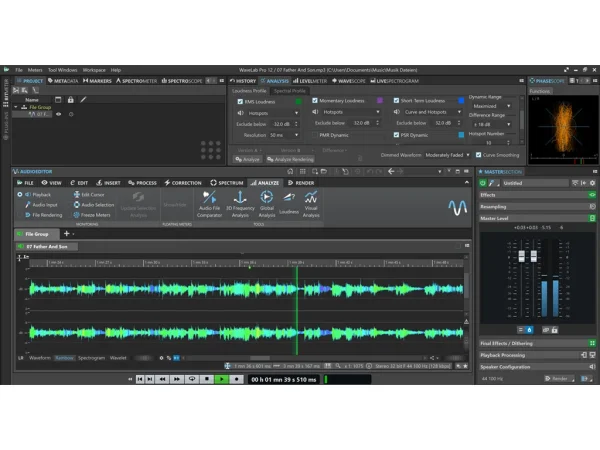Open the Resolution 50 ms dropdown

pyautogui.click(x=283, y=134)
